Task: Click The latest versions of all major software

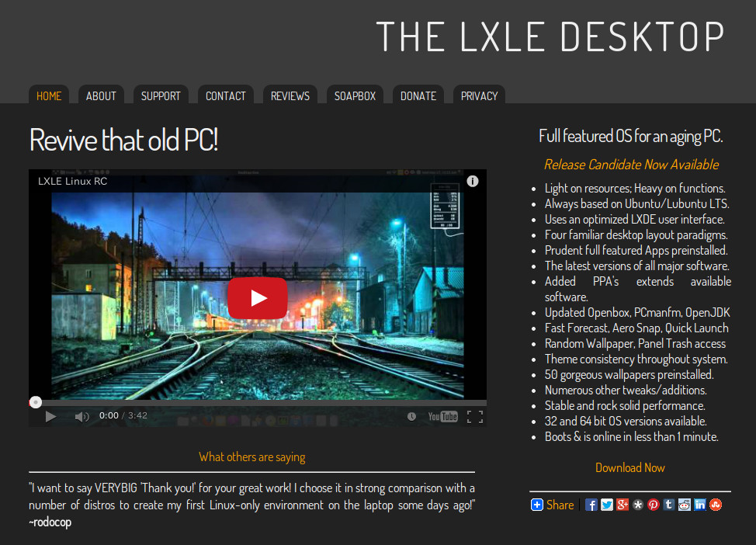Action: pos(637,266)
